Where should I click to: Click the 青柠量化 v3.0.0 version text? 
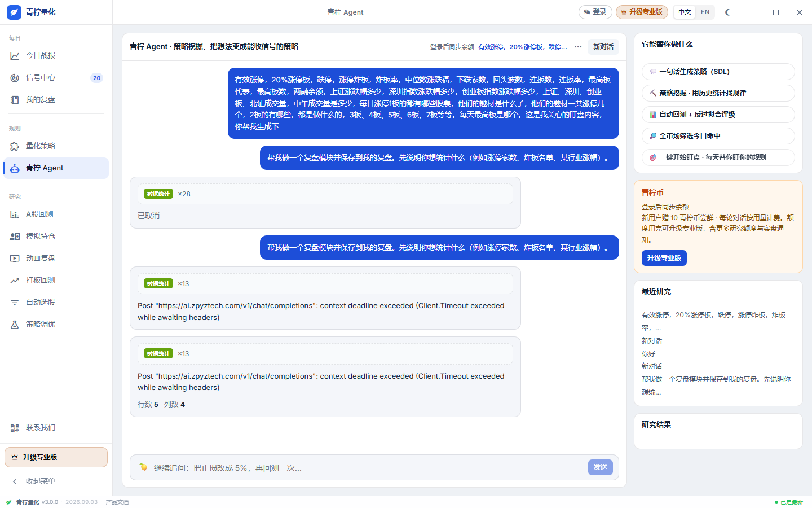tap(37, 502)
